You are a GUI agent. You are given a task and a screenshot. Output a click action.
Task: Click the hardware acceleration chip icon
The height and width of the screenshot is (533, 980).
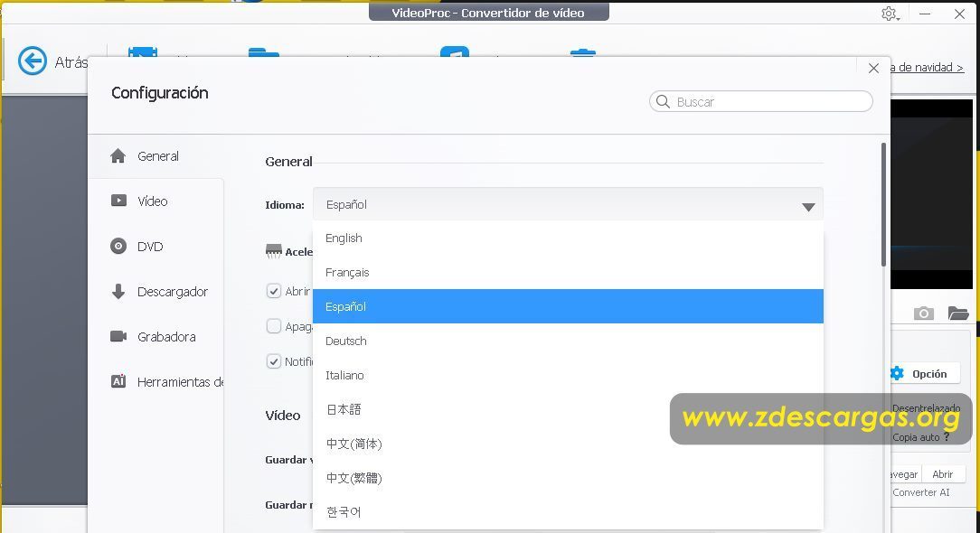(274, 251)
